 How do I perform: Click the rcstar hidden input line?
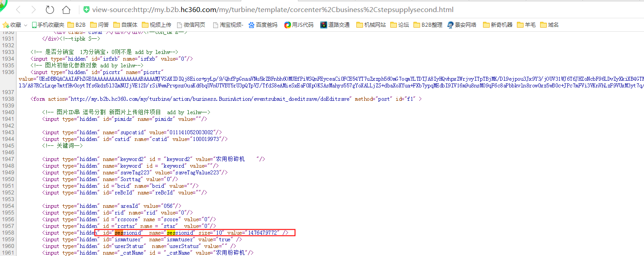coord(128,226)
